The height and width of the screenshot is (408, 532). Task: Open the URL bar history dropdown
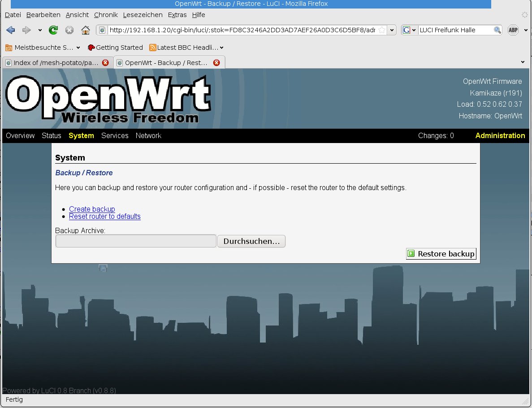point(392,30)
